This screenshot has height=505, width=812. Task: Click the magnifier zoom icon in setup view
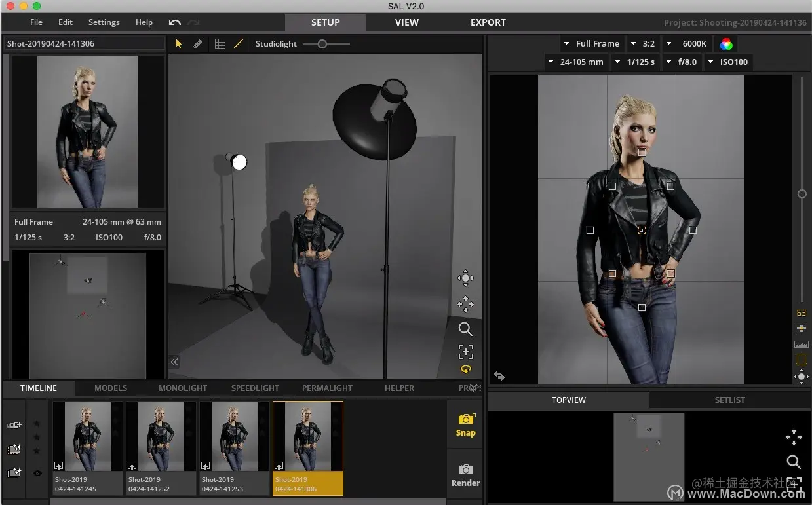click(465, 329)
